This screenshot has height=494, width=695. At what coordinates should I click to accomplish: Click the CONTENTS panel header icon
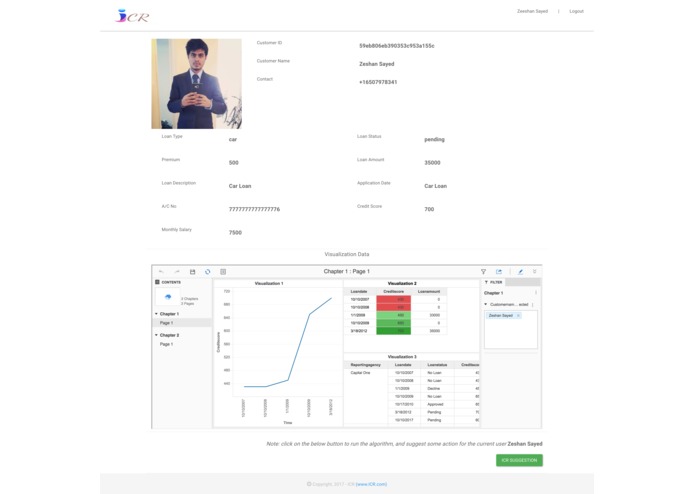(157, 282)
